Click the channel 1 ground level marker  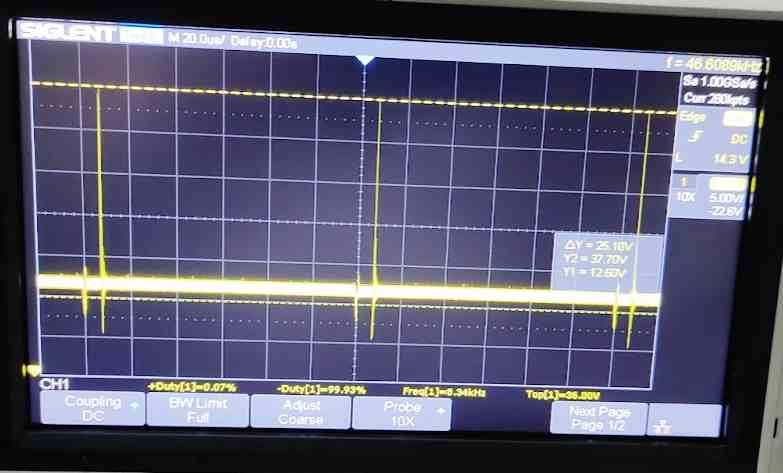click(31, 371)
